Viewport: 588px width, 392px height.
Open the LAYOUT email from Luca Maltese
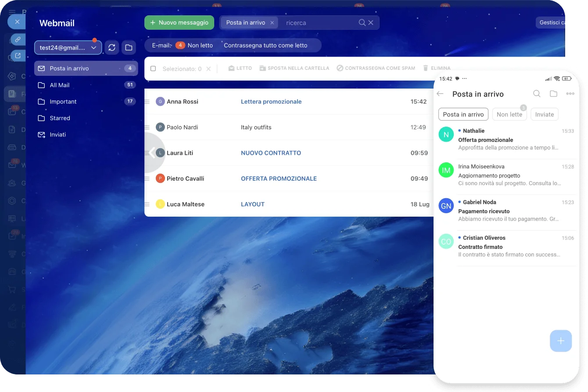point(253,204)
